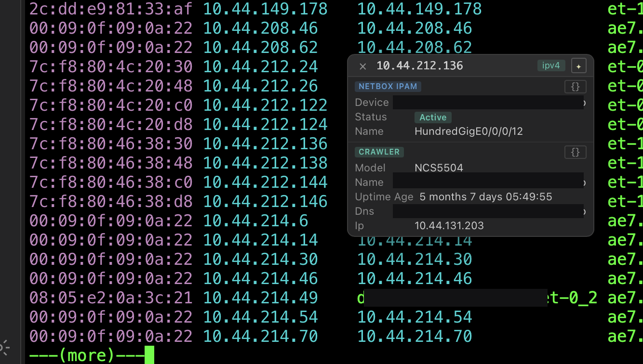Click MAC address 08:05:e2:0a:3c:21
This screenshot has width=643, height=364.
point(111,298)
